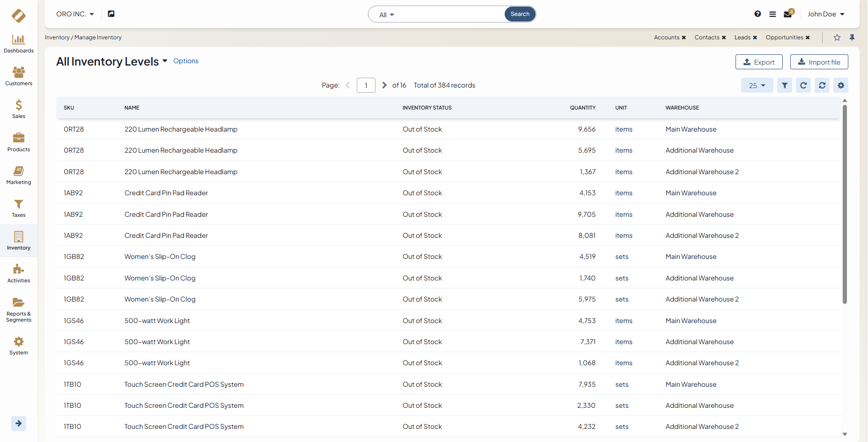Close the pinned Leads tab
This screenshot has width=868, height=442.
click(x=755, y=37)
